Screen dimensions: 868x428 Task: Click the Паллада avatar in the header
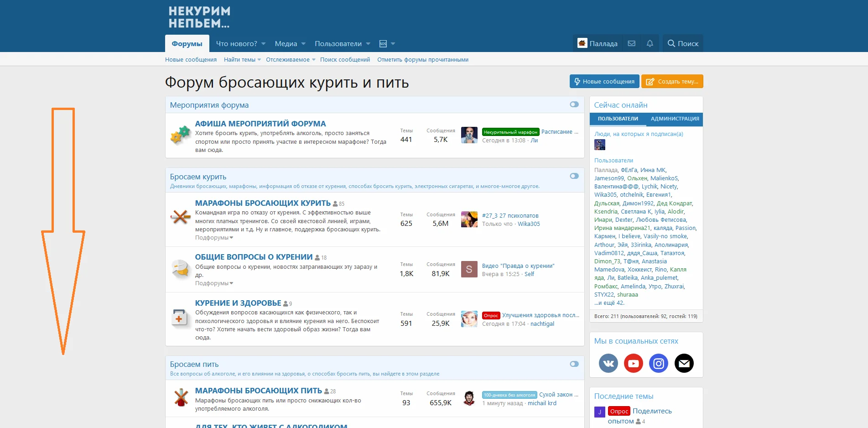point(582,43)
